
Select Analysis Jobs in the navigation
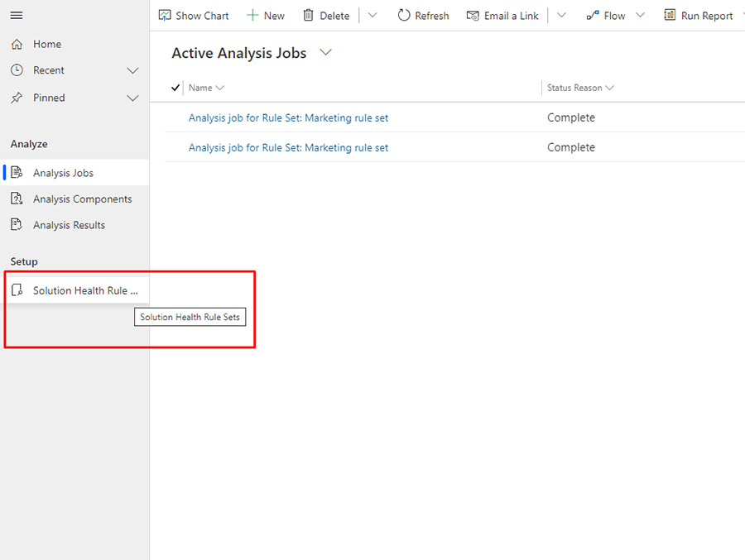point(76,172)
